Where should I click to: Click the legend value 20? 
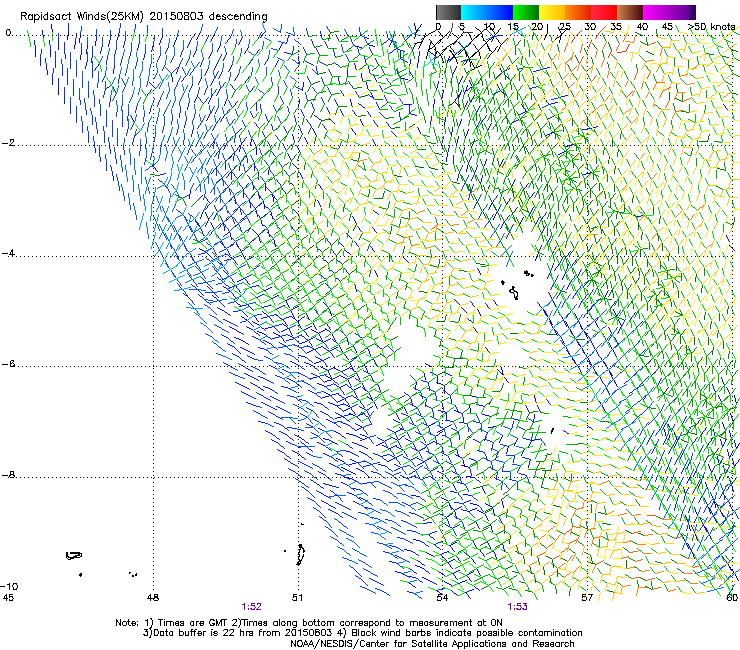(x=537, y=26)
